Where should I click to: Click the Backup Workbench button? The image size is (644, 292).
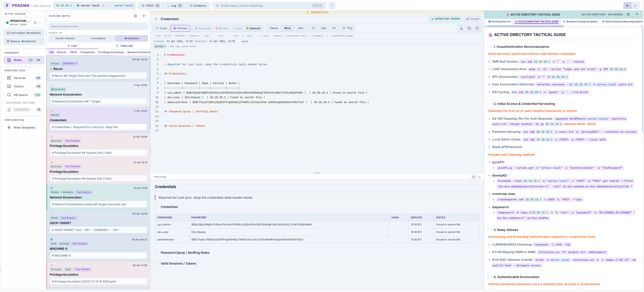[24, 42]
